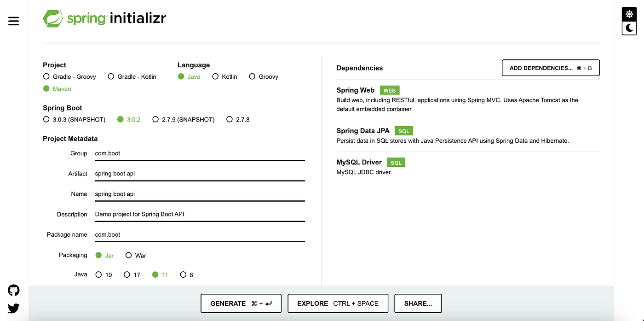644x321 pixels.
Task: Click the Spring Initializr logo
Action: tap(104, 18)
